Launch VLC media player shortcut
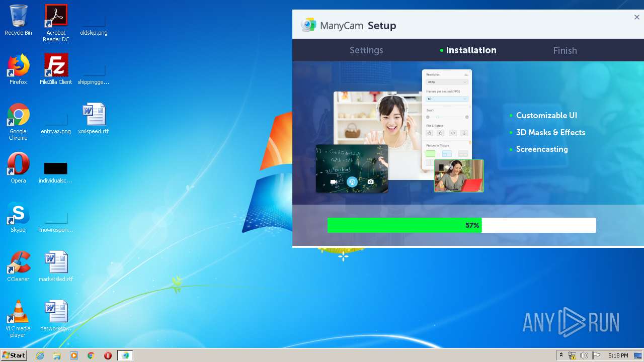 tap(18, 319)
